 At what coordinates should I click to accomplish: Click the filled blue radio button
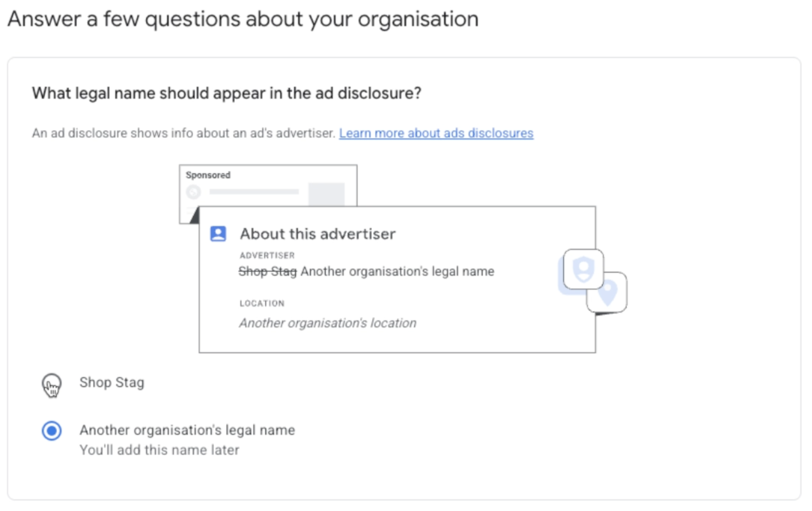click(x=51, y=431)
